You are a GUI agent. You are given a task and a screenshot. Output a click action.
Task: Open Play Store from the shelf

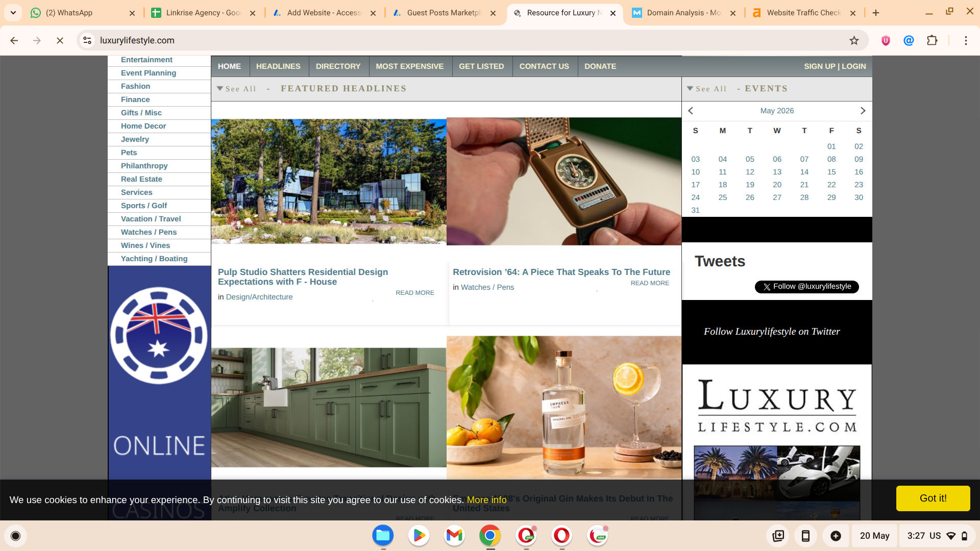click(x=419, y=536)
